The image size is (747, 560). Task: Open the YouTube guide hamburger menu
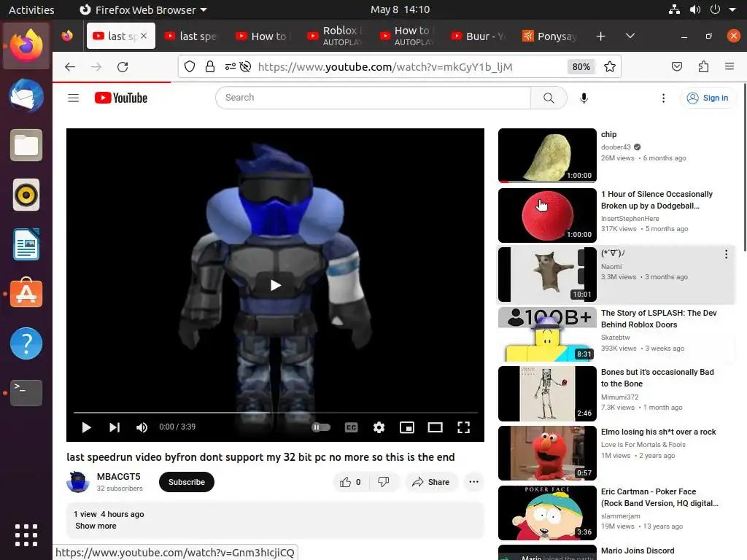tap(74, 98)
